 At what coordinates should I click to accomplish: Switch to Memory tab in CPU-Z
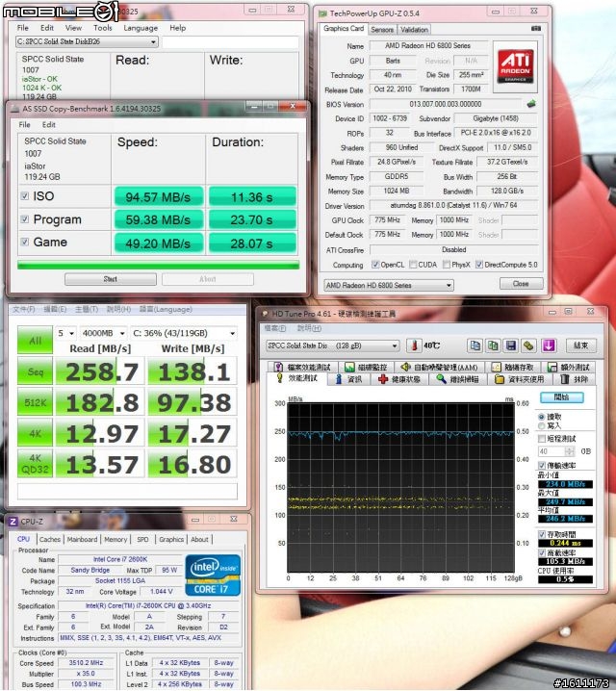pyautogui.click(x=115, y=539)
